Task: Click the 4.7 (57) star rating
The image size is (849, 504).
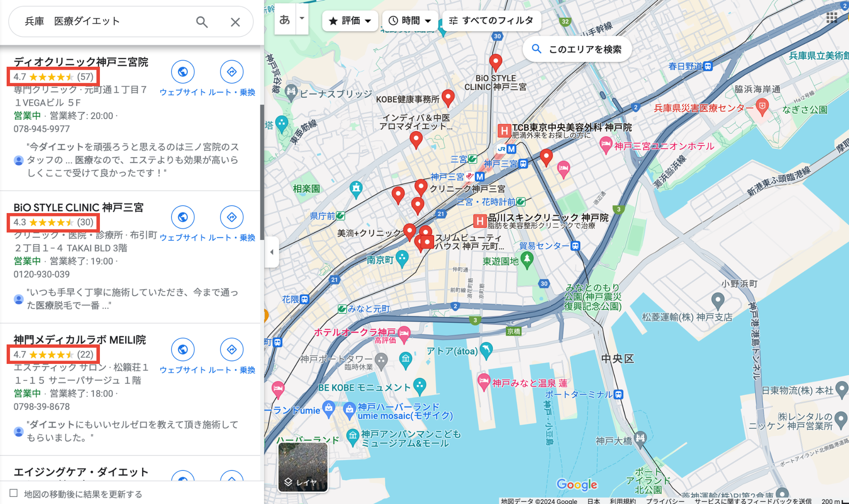Action: 53,77
